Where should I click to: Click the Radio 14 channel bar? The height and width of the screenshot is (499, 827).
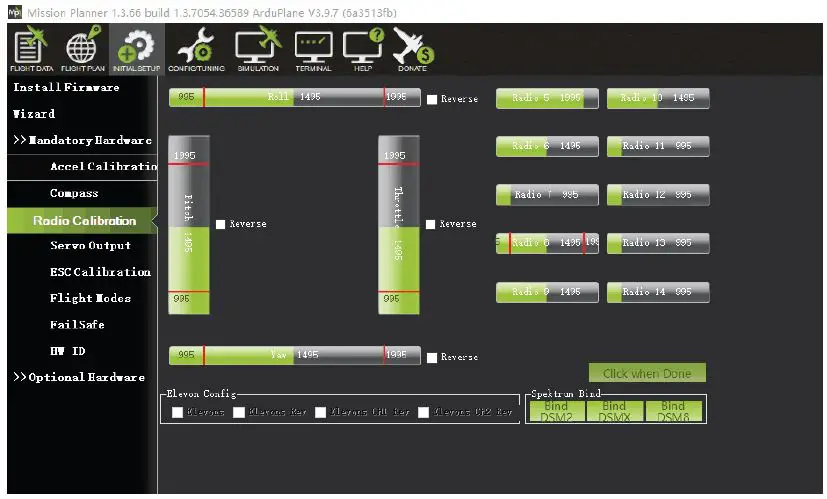click(658, 292)
